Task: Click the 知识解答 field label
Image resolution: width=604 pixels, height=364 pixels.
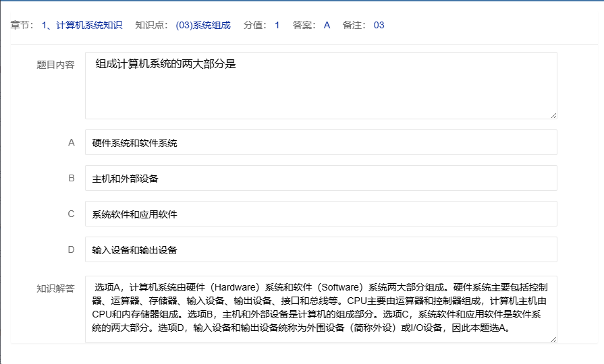Action: pyautogui.click(x=55, y=289)
